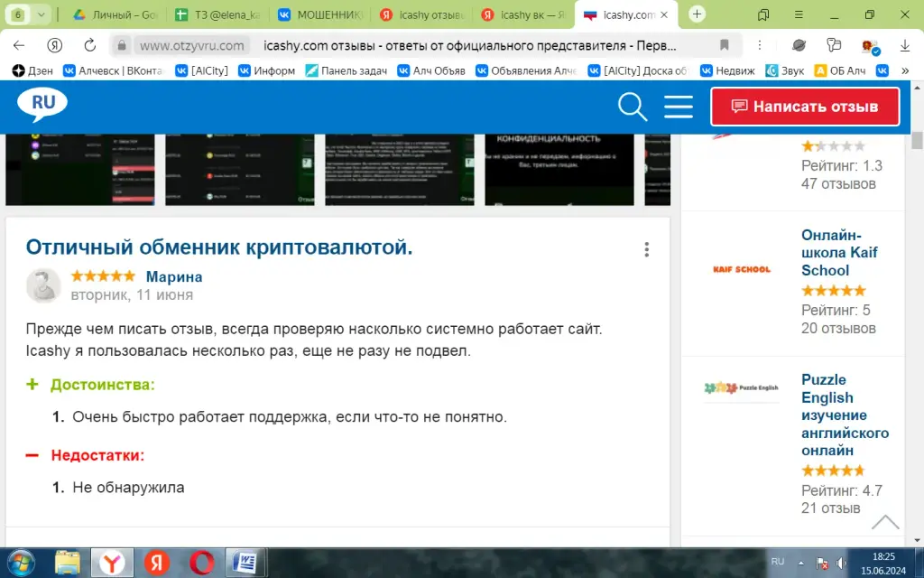This screenshot has width=924, height=578.
Task: Switch to the МОШЕННИК VK tab
Action: pos(320,14)
